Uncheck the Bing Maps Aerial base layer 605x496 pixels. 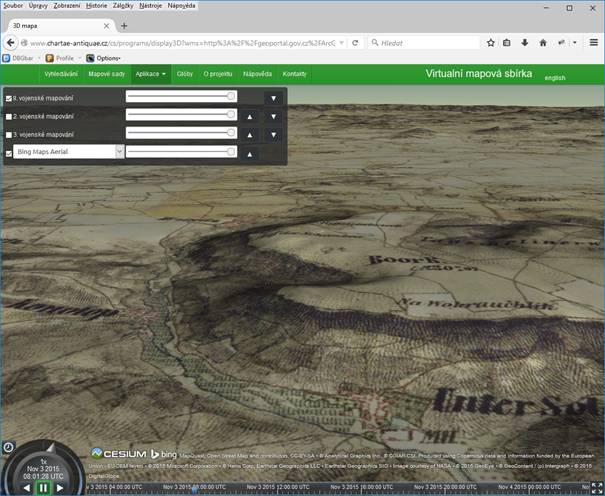point(9,154)
